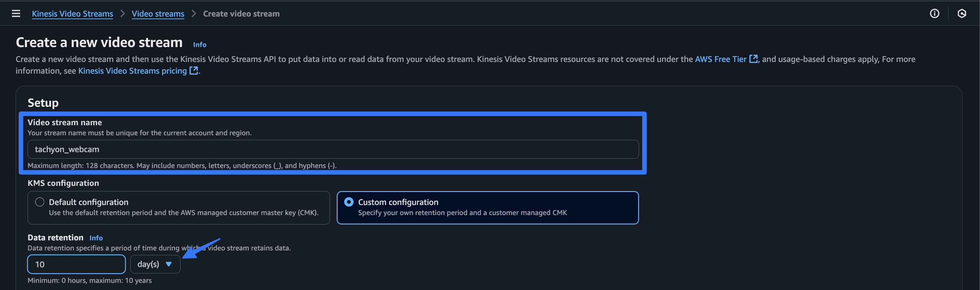Open the hamburger navigation menu
Screen dimensions: 980x290
click(x=16, y=14)
